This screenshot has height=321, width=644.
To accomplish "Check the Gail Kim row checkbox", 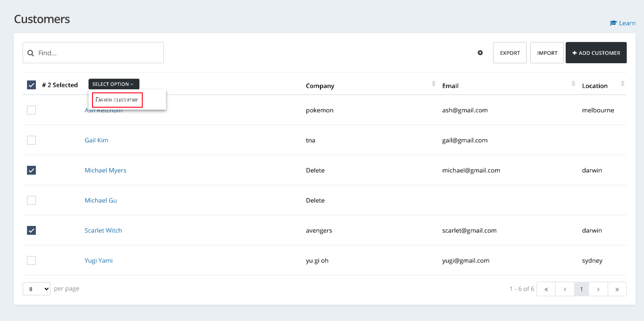I will (x=31, y=140).
